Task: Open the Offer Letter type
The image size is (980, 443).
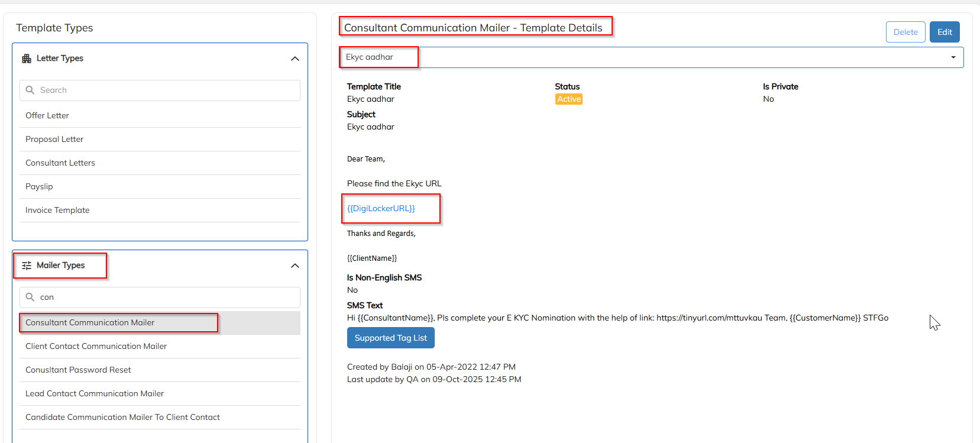Action: pos(160,115)
